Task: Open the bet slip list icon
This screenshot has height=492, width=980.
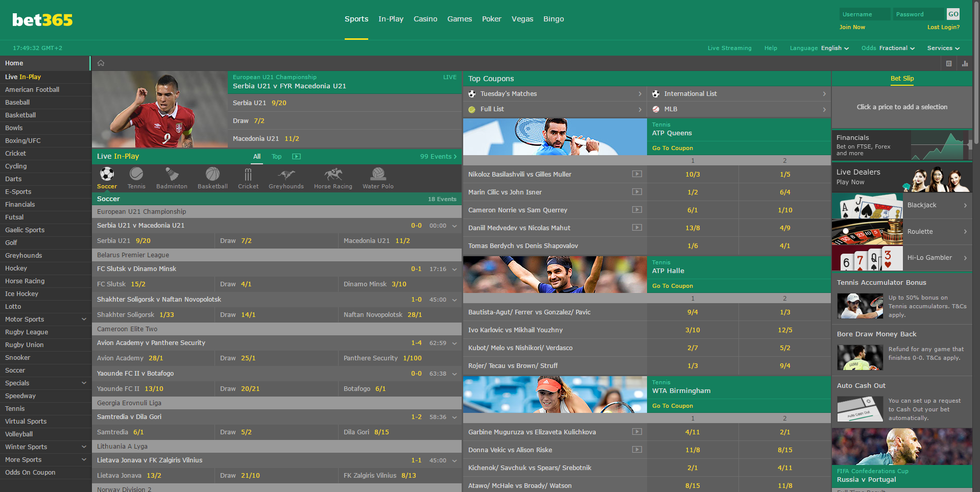Action: (949, 64)
